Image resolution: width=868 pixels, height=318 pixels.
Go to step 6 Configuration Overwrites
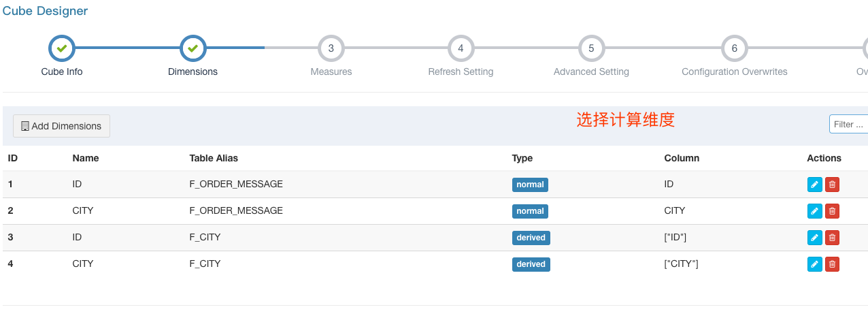(735, 48)
